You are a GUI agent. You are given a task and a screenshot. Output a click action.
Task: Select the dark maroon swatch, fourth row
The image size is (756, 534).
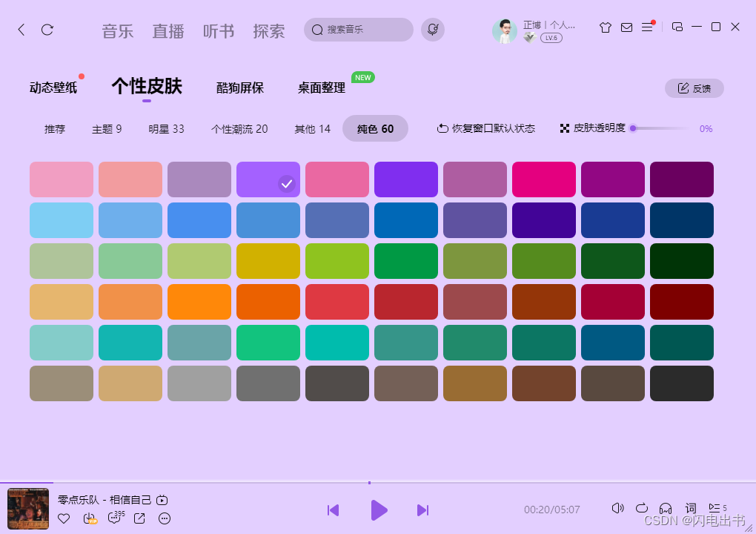click(x=682, y=302)
